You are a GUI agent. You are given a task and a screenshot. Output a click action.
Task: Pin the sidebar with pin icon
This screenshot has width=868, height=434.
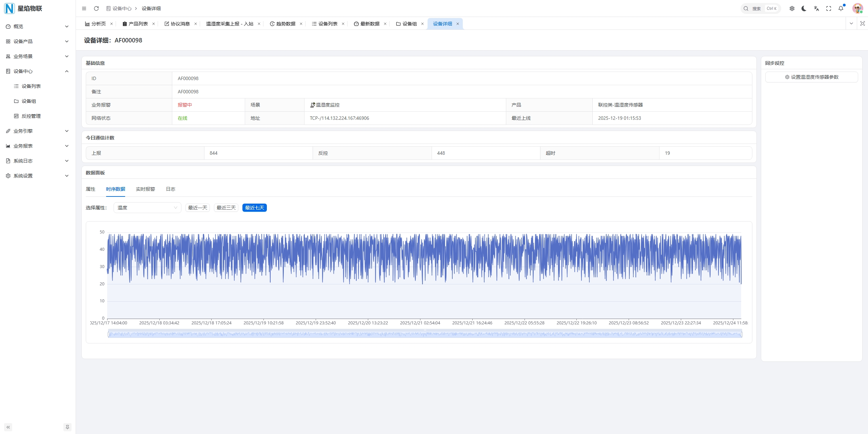point(67,427)
